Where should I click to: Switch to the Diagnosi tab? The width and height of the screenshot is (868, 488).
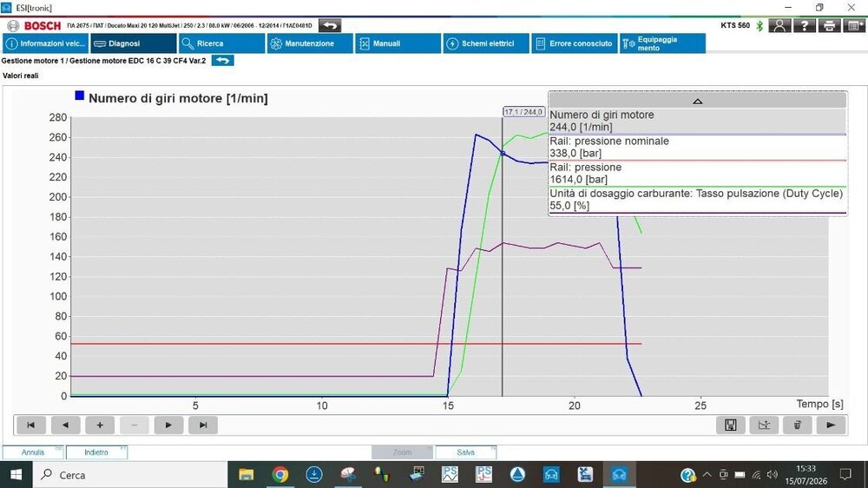point(134,43)
